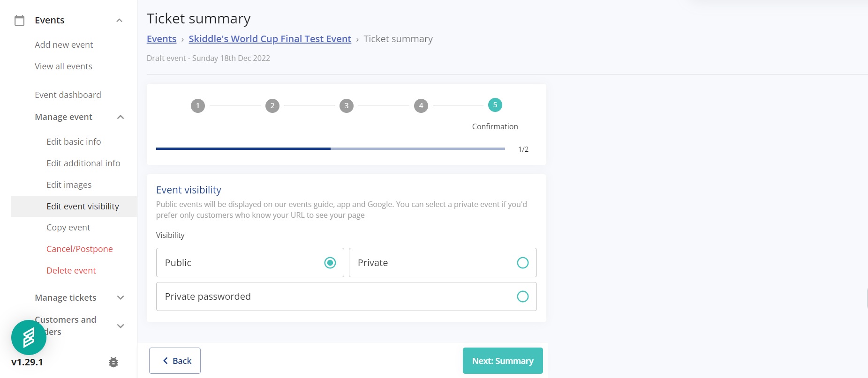Select Private visibility option
This screenshot has width=868, height=378.
click(522, 263)
